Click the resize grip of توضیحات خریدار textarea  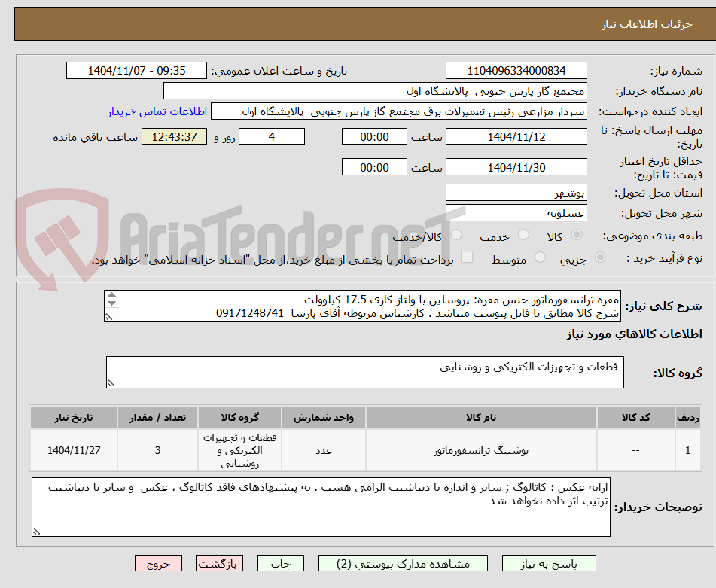36,532
